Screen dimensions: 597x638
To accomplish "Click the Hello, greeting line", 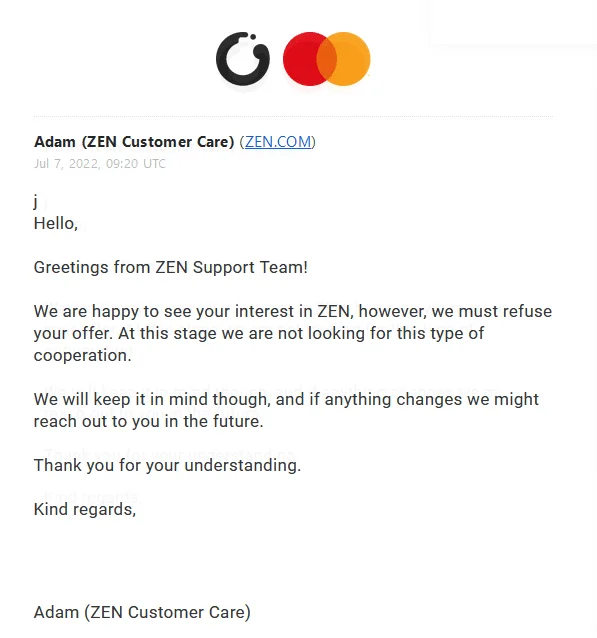I will point(56,223).
